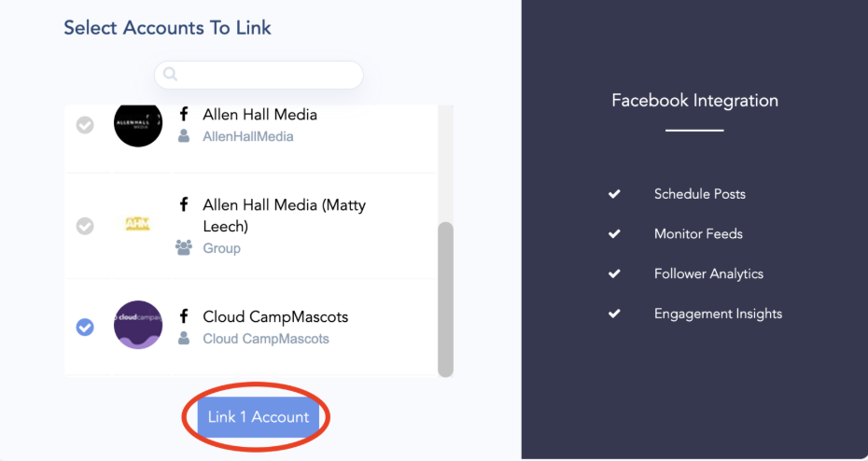Click the checkmark icon beside Schedule Posts
Screen dimensions: 868x461
tap(614, 194)
